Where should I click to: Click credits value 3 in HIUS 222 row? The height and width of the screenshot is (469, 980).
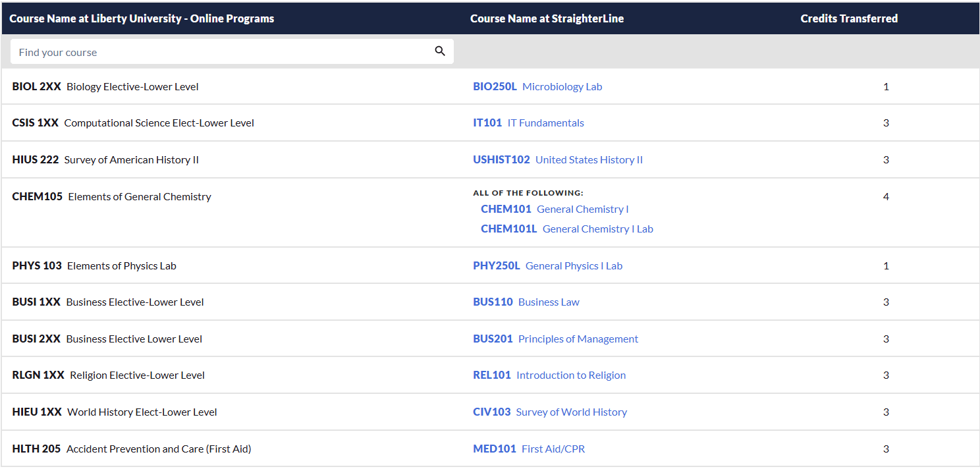point(886,159)
